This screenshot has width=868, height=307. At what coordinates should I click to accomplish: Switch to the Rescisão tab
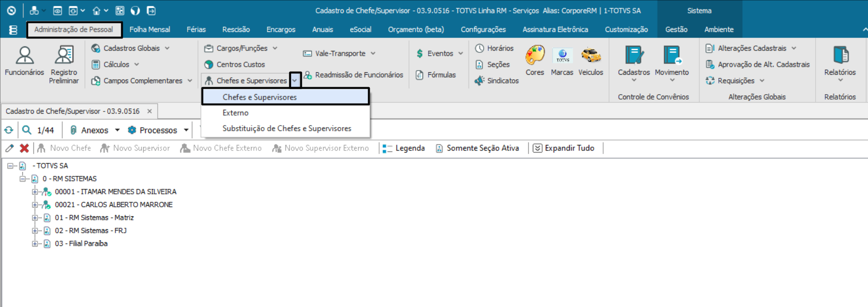[x=236, y=29]
